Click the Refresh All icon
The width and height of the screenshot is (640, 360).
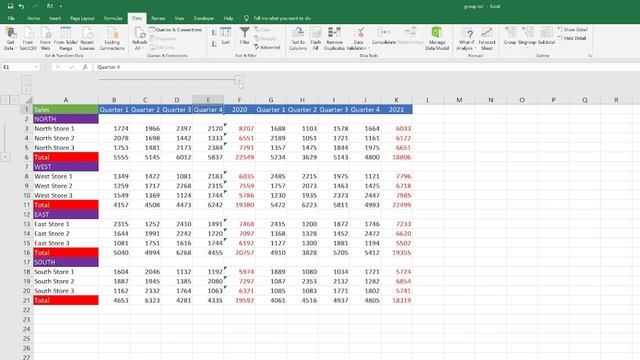[140, 33]
